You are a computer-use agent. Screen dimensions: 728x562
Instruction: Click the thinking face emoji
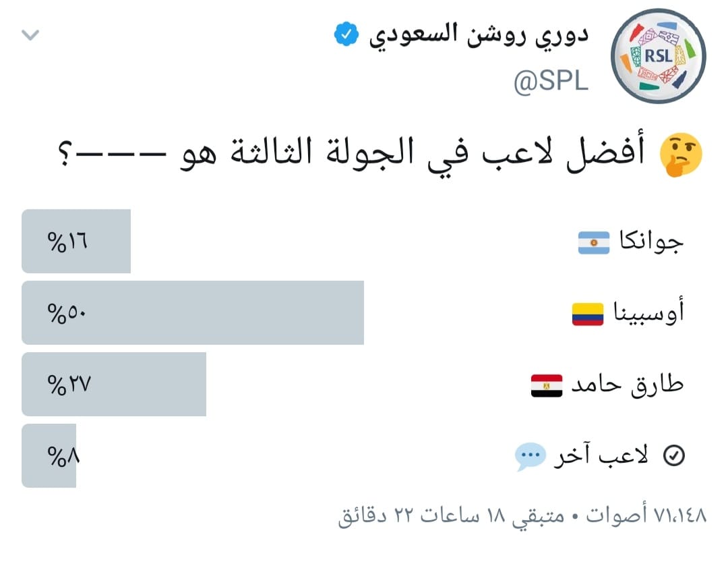pos(682,154)
